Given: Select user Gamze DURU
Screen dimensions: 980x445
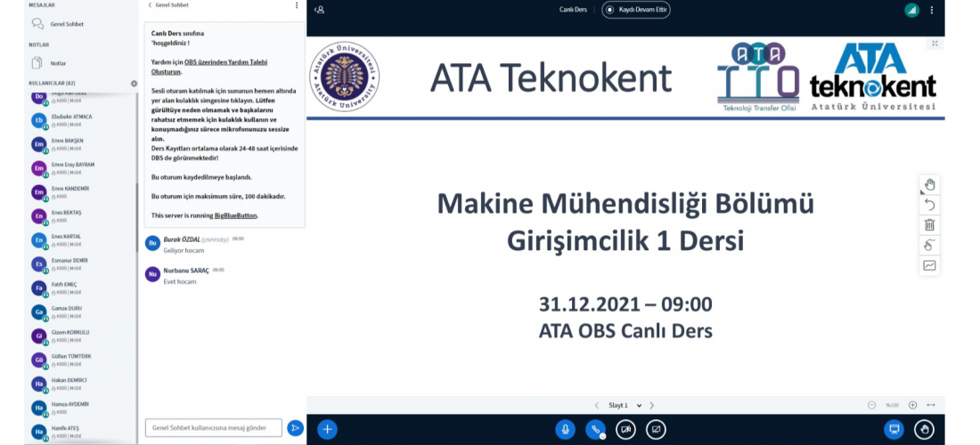Looking at the screenshot, I should point(82,312).
